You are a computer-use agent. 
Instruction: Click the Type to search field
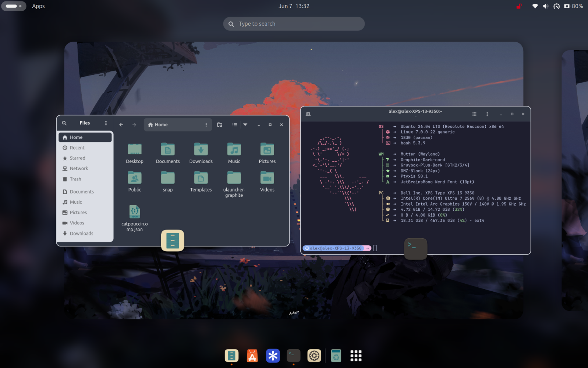(x=294, y=24)
